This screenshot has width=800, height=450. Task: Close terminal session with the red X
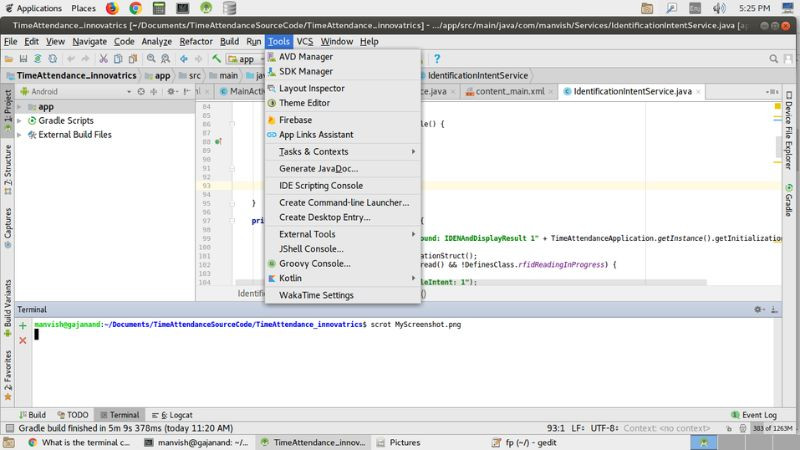coord(22,340)
